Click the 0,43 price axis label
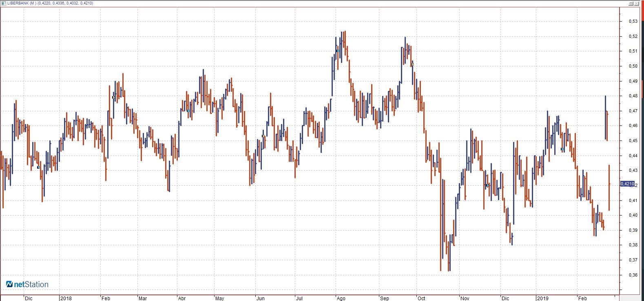Image resolution: width=644 pixels, height=301 pixels. (x=633, y=170)
